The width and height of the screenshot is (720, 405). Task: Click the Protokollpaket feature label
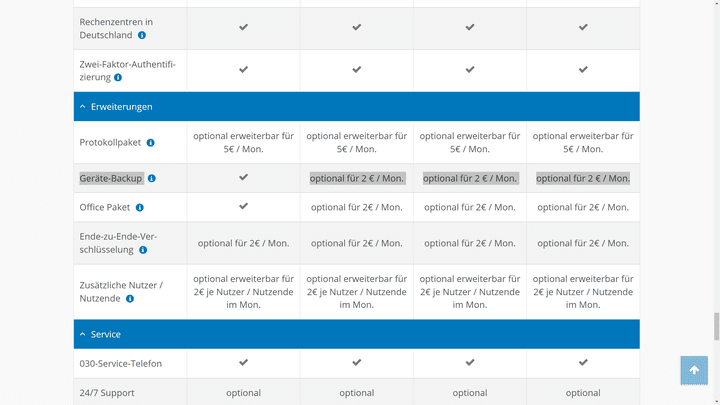pyautogui.click(x=110, y=143)
